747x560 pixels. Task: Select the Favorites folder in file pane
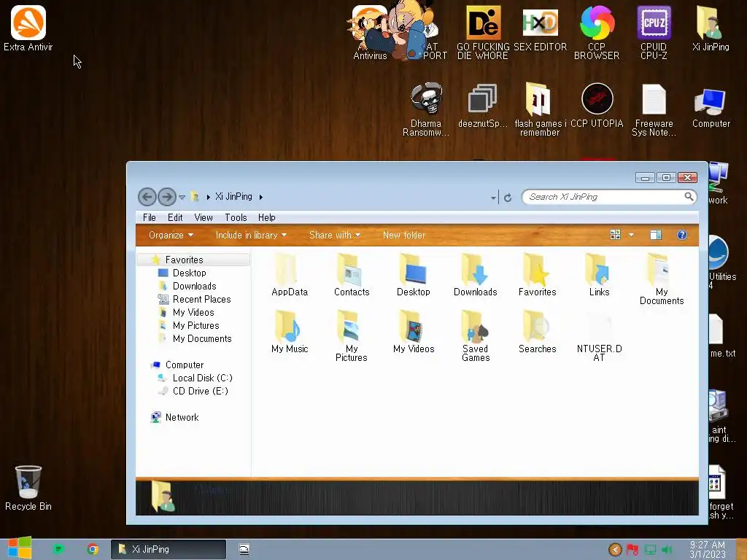point(538,275)
